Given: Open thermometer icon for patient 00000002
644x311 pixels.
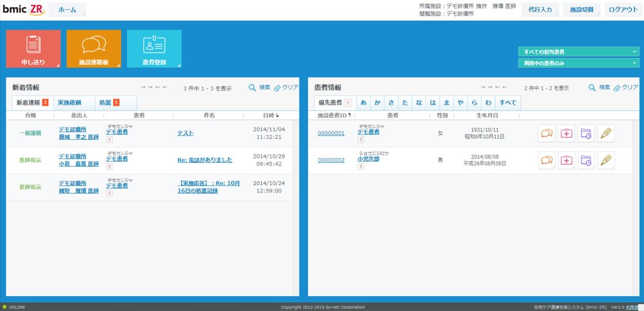Looking at the screenshot, I should tap(606, 160).
